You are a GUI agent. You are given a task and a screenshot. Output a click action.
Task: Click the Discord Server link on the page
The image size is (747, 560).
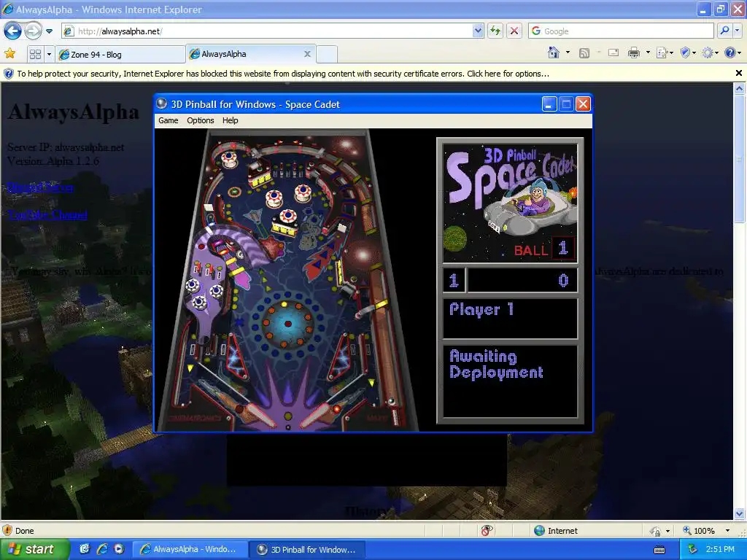[x=41, y=187]
